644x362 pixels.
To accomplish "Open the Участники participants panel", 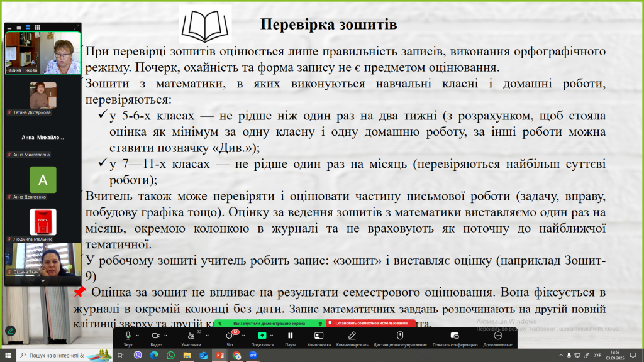I will coord(191,338).
